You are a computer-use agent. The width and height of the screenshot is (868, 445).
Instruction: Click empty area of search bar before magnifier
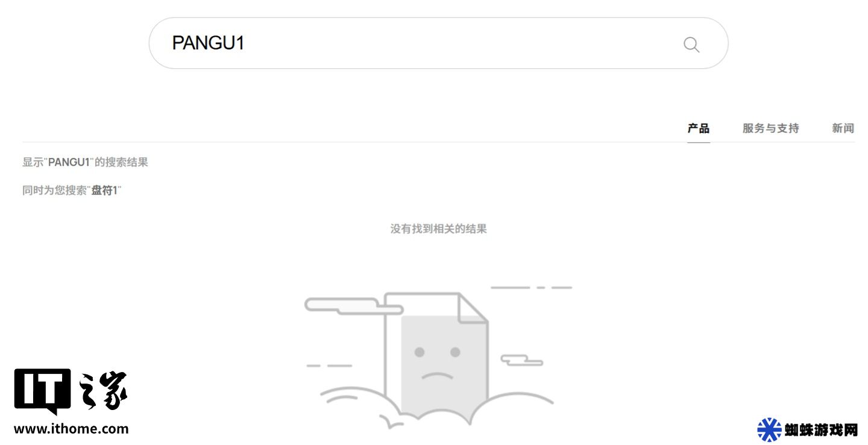[x=458, y=43]
